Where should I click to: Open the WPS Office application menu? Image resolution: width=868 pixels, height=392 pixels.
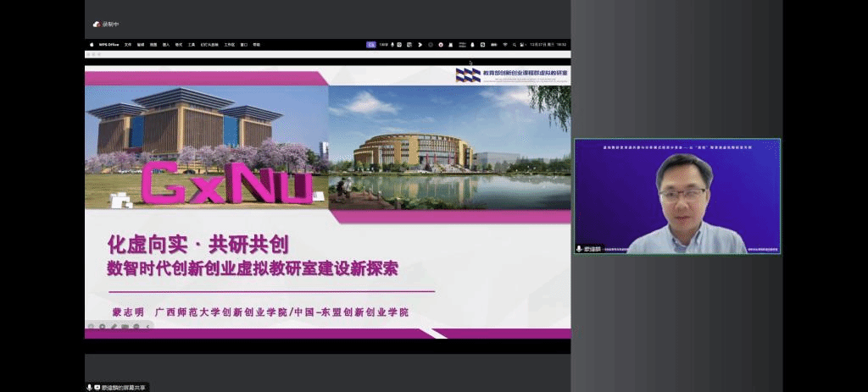[108, 44]
